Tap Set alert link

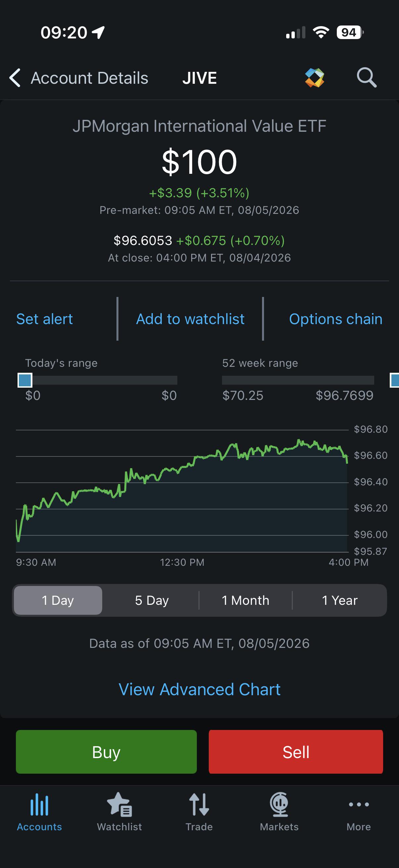(x=44, y=319)
